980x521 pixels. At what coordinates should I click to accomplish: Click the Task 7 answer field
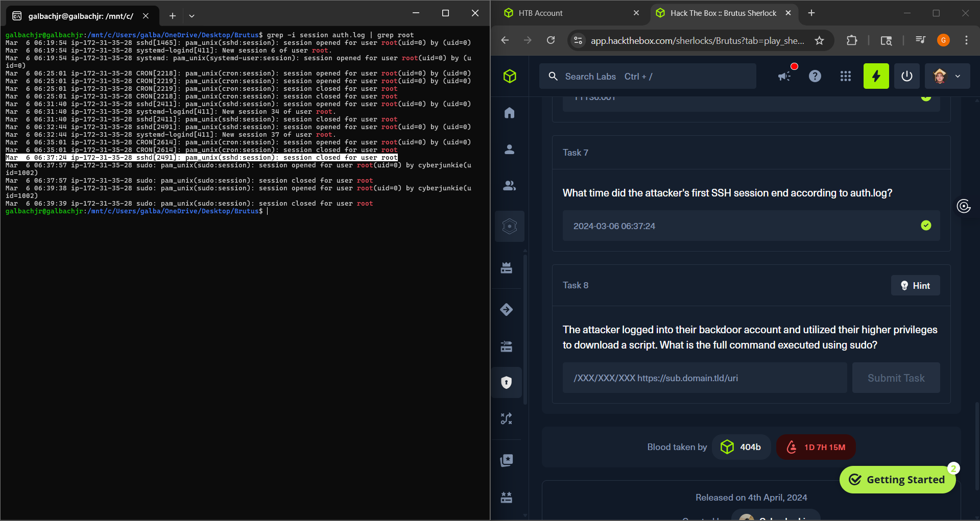[751, 226]
